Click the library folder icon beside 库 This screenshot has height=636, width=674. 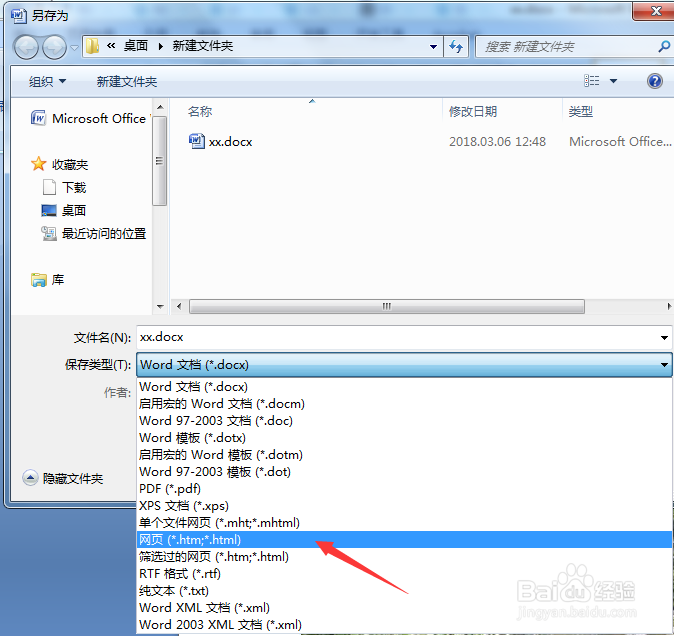[38, 280]
